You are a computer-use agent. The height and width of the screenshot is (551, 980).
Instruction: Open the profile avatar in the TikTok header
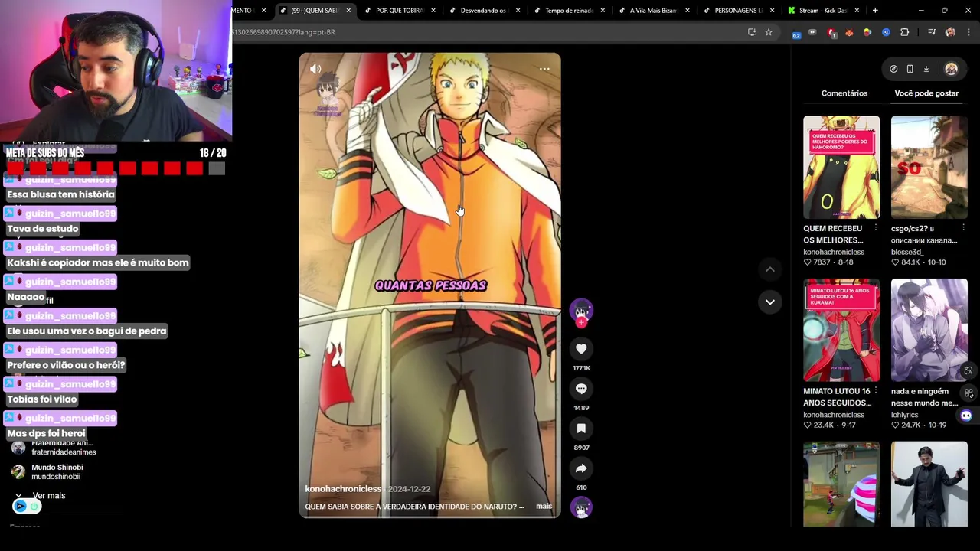(951, 69)
